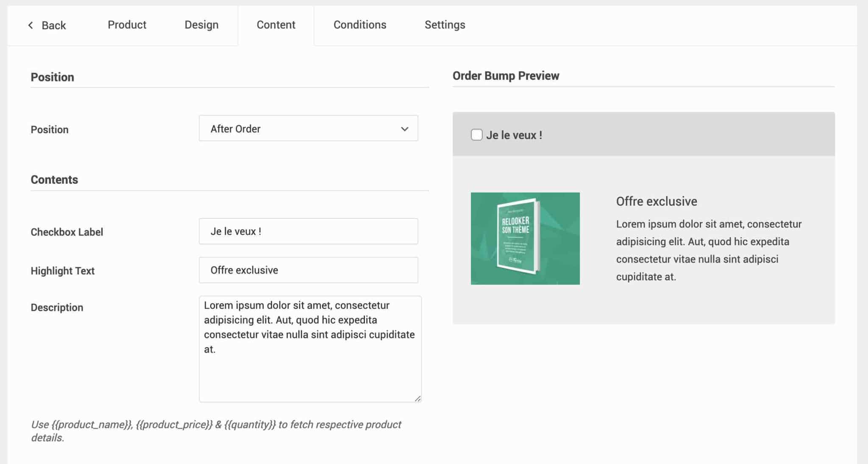Click the Back arrow chevron icon
The height and width of the screenshot is (464, 868).
31,25
